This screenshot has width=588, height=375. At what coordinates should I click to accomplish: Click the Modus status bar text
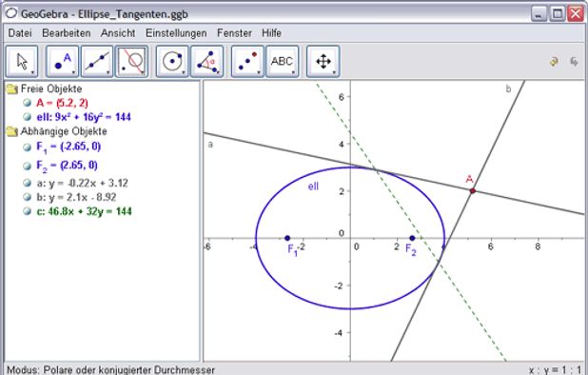(110, 369)
